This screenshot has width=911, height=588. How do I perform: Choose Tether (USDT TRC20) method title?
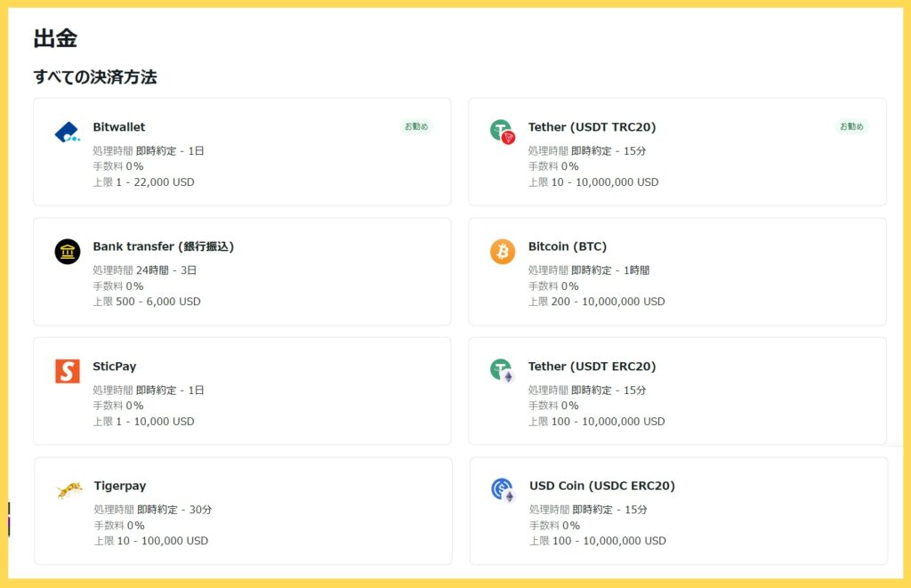(x=592, y=127)
